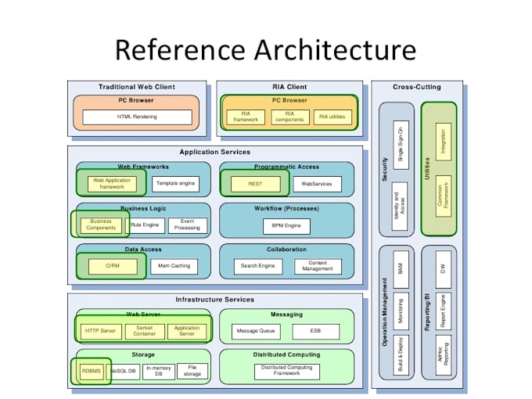Viewport: 532px width, 399px height.
Task: Select the vertical 'Operation Management' label
Action: 385,312
